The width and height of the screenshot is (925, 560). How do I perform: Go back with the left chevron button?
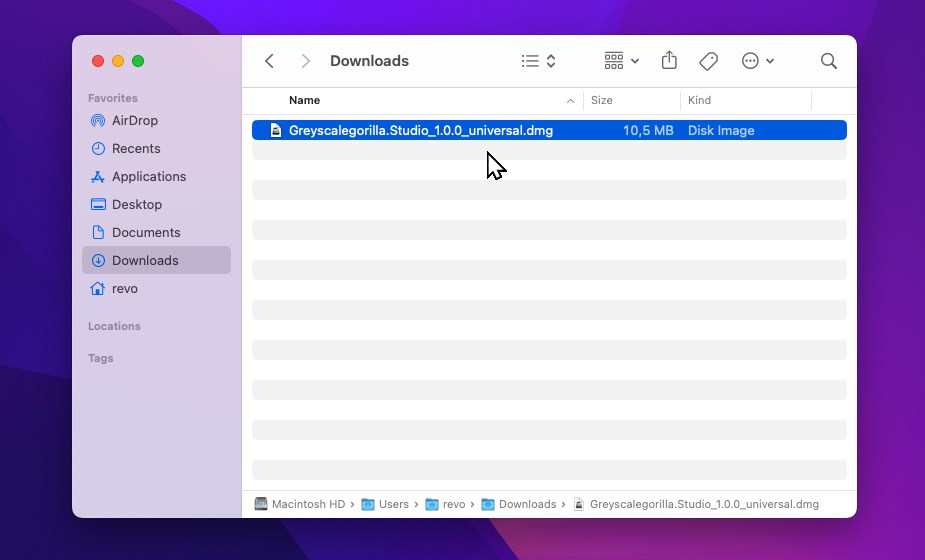[270, 61]
